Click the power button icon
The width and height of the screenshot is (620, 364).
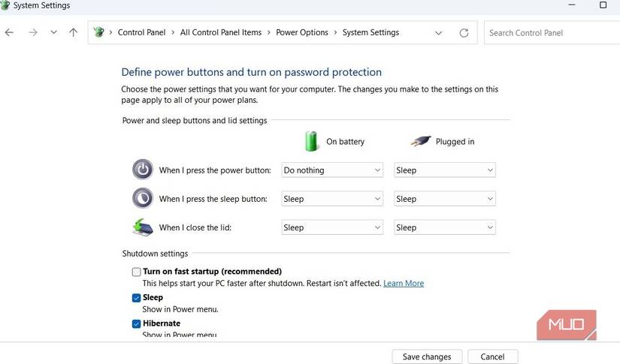click(x=142, y=170)
